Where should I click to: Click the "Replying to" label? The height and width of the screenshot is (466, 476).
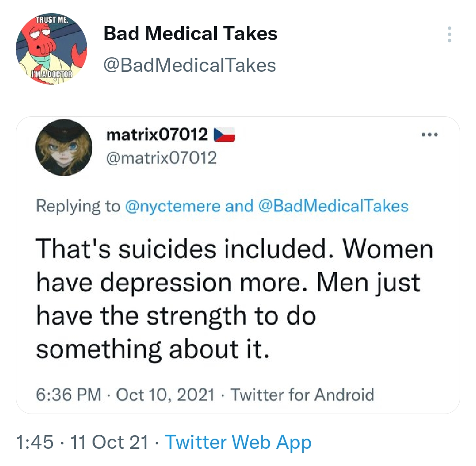78,206
